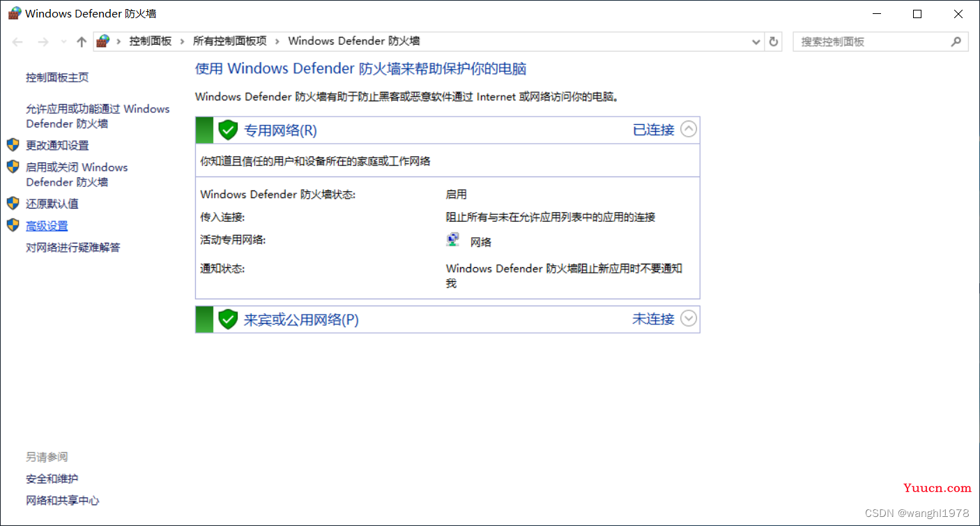
Task: Click 活动专用网络: label
Action: pyautogui.click(x=233, y=239)
